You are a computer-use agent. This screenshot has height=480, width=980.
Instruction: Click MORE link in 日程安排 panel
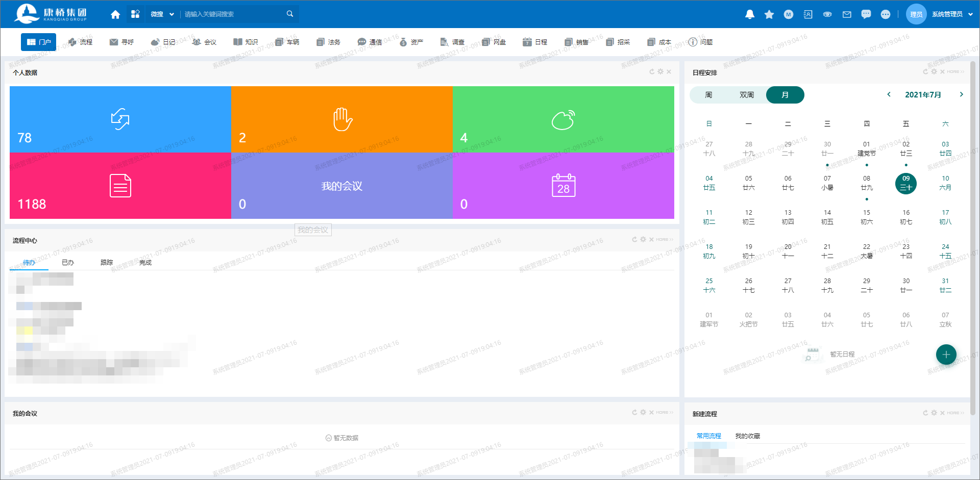955,71
